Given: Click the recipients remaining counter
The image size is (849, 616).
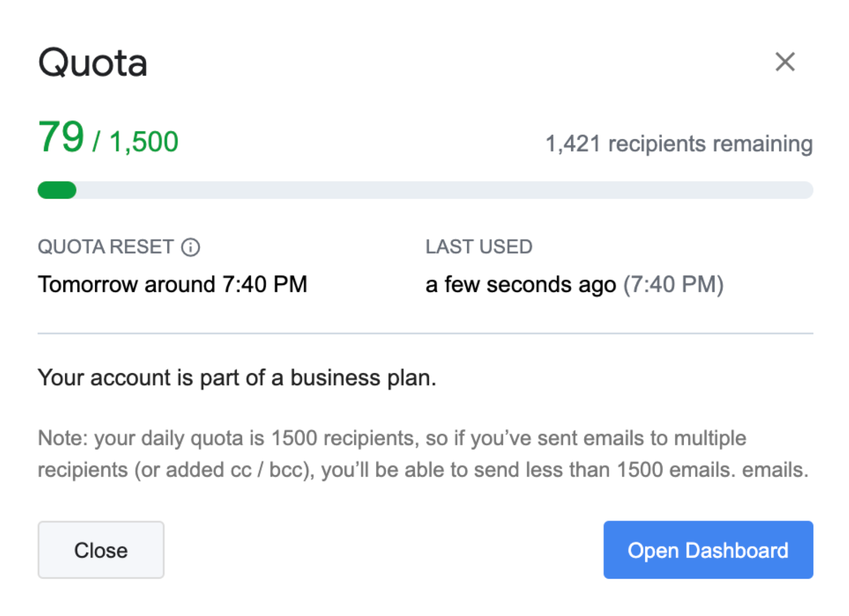Looking at the screenshot, I should point(679,143).
